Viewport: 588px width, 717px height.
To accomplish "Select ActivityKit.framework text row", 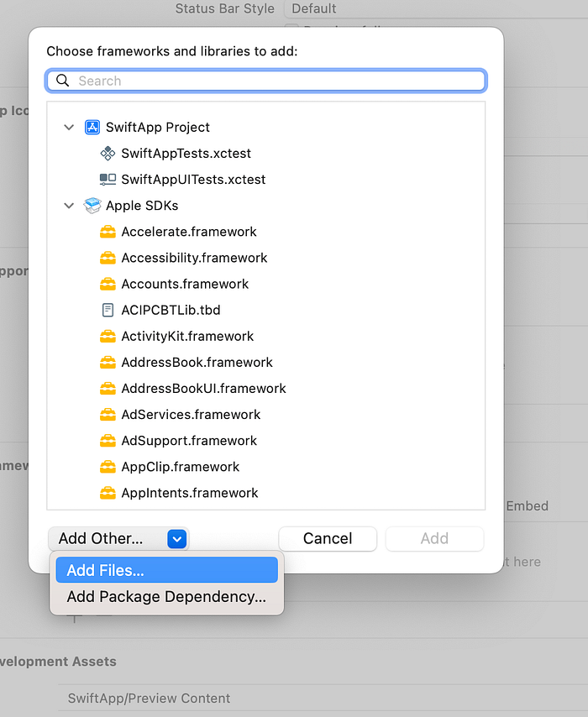I will tap(187, 336).
